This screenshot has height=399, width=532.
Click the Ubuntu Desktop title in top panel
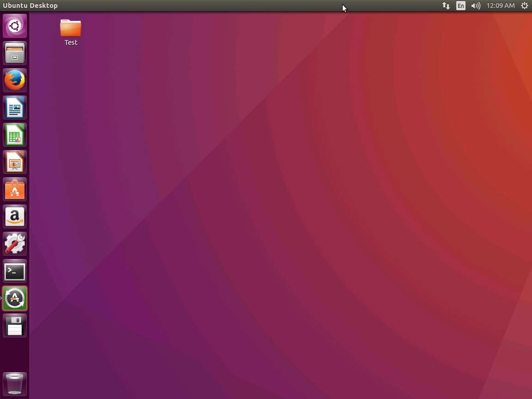[30, 6]
